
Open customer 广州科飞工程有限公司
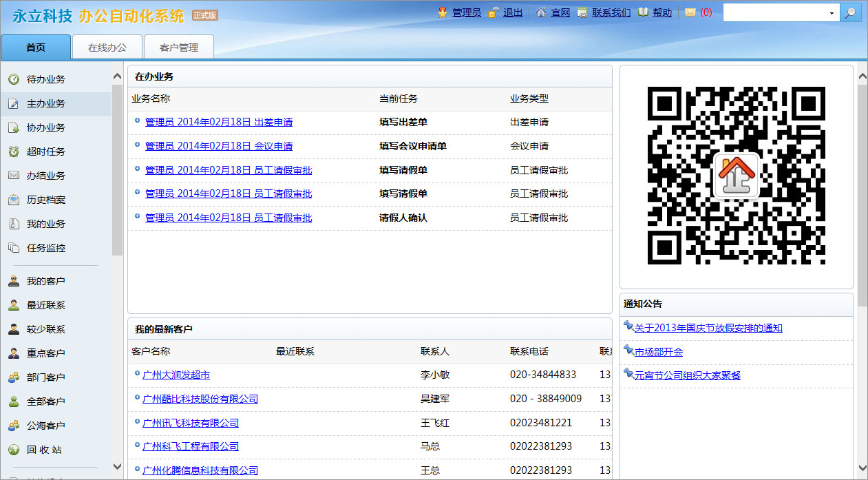(x=191, y=446)
